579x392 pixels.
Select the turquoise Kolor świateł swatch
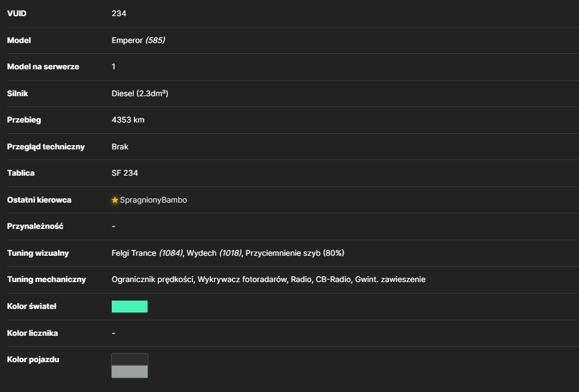[x=130, y=307]
